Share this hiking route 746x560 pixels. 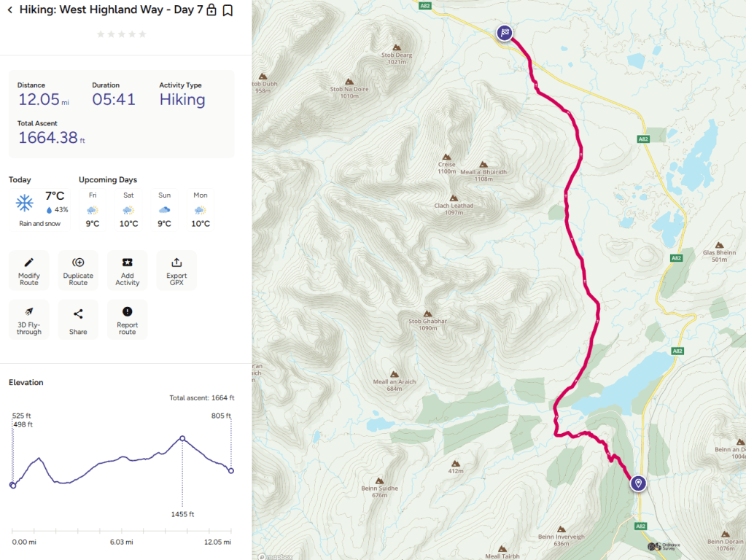coord(78,319)
